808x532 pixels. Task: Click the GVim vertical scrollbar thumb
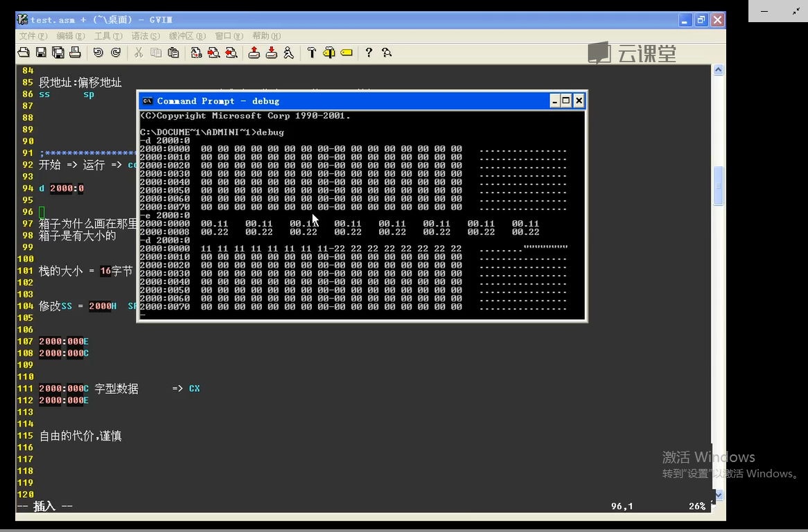[x=719, y=186]
